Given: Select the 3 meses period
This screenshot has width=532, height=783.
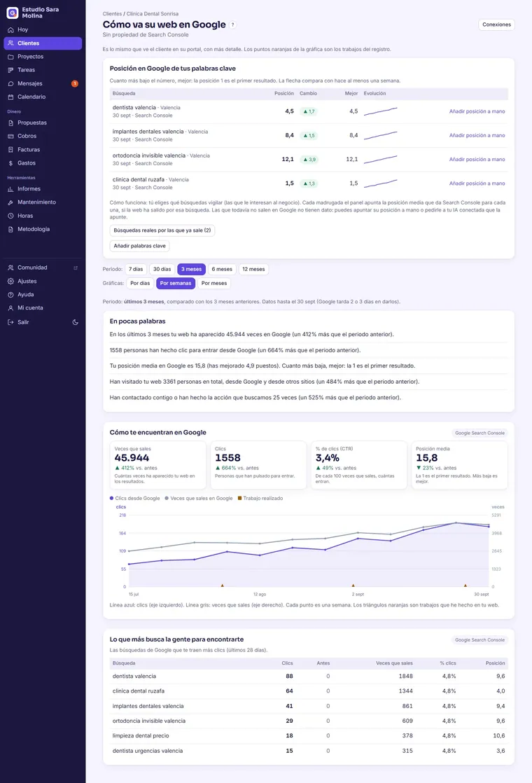Looking at the screenshot, I should point(191,269).
